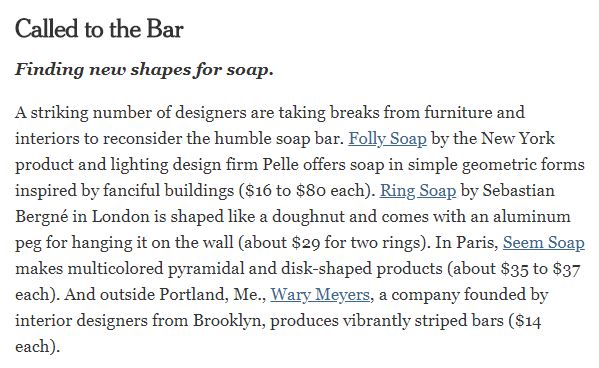The width and height of the screenshot is (599, 368).
Task: Click the 'Called to the Bar' headline
Action: point(99,29)
